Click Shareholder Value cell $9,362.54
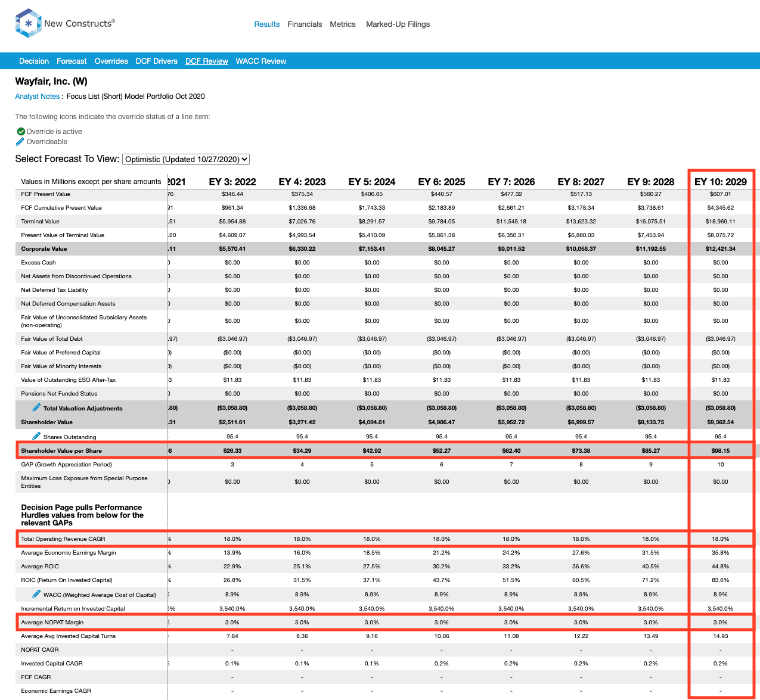Viewport: 760px width, 700px height. (721, 422)
